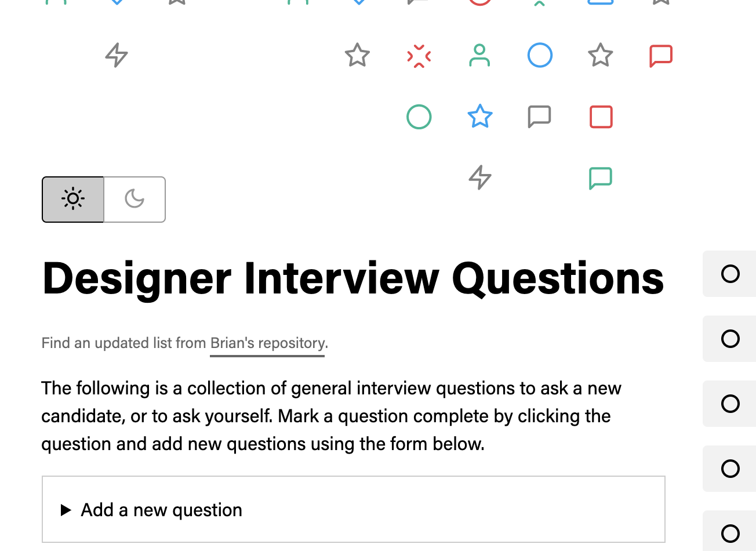
Task: Click the red burst icon in the top row
Action: [x=419, y=56]
